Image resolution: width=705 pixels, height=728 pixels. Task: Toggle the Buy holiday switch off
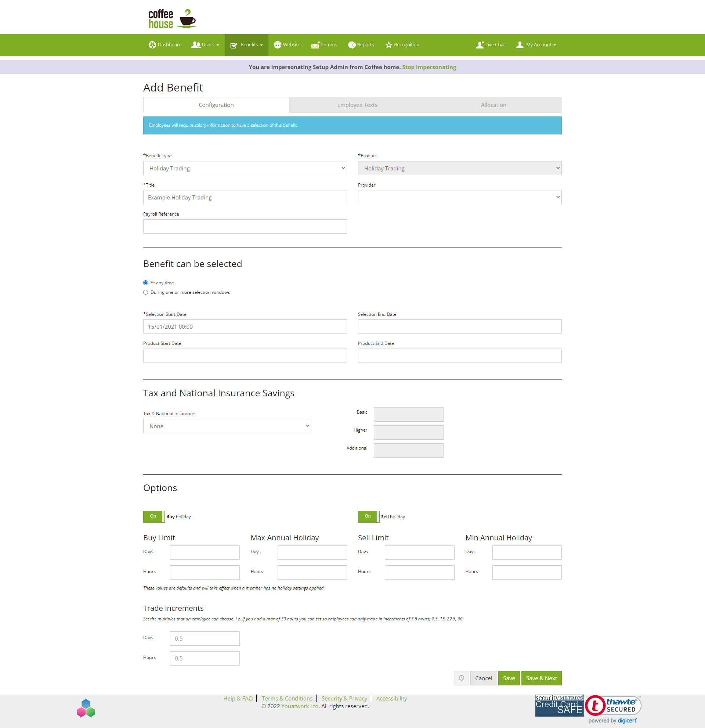pos(154,516)
